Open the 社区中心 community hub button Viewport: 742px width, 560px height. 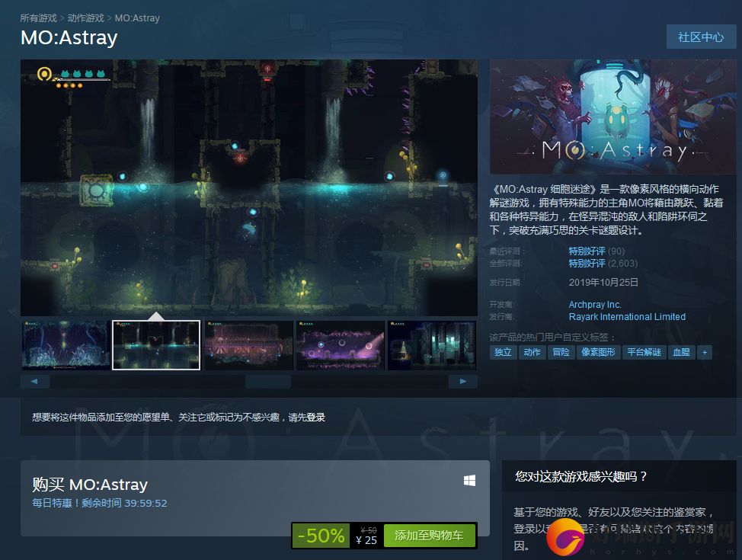[701, 37]
